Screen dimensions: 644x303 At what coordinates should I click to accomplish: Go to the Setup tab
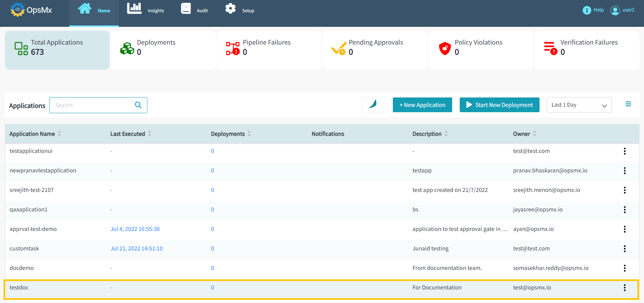pyautogui.click(x=240, y=10)
